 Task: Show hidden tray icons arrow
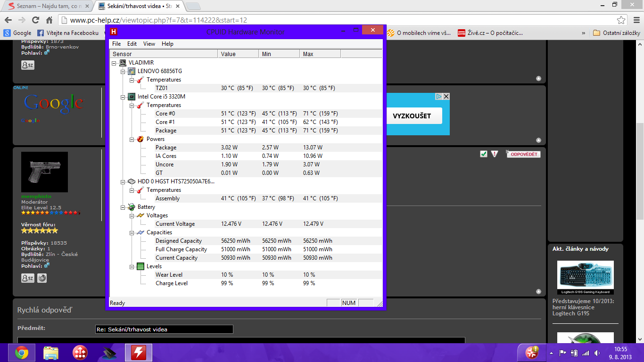tap(551, 353)
